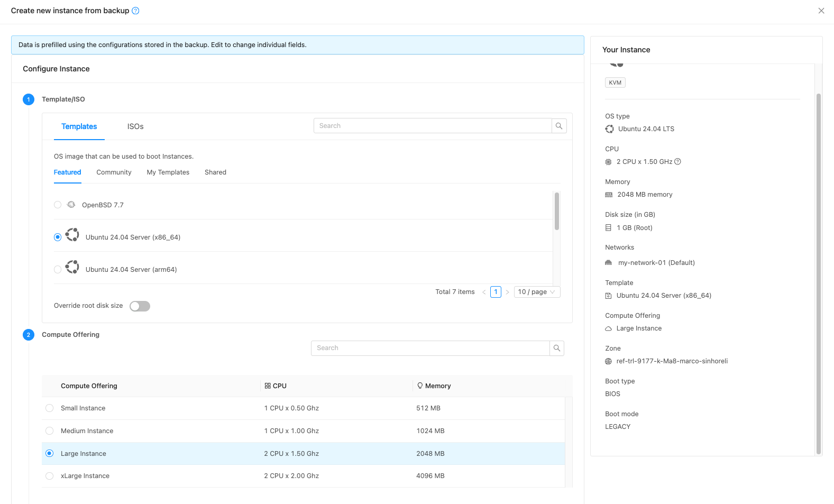The width and height of the screenshot is (834, 504).
Task: Select the xLarge Instance radio button
Action: 50,476
